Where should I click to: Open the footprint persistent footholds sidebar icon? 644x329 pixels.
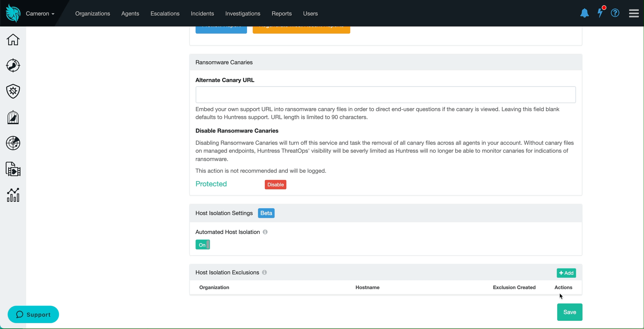[13, 66]
